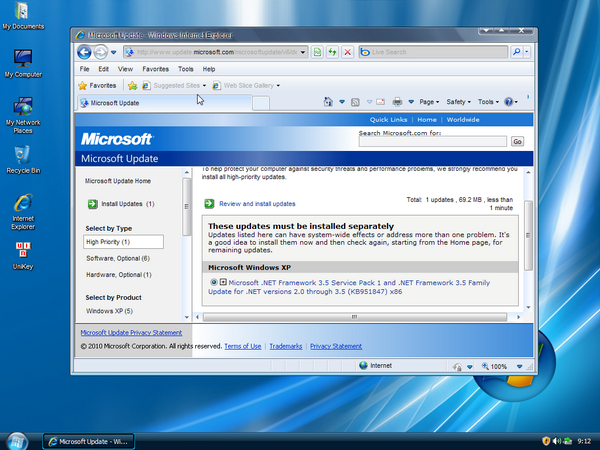Image resolution: width=600 pixels, height=450 pixels.
Task: Click the Read Mail icon
Action: click(x=380, y=102)
